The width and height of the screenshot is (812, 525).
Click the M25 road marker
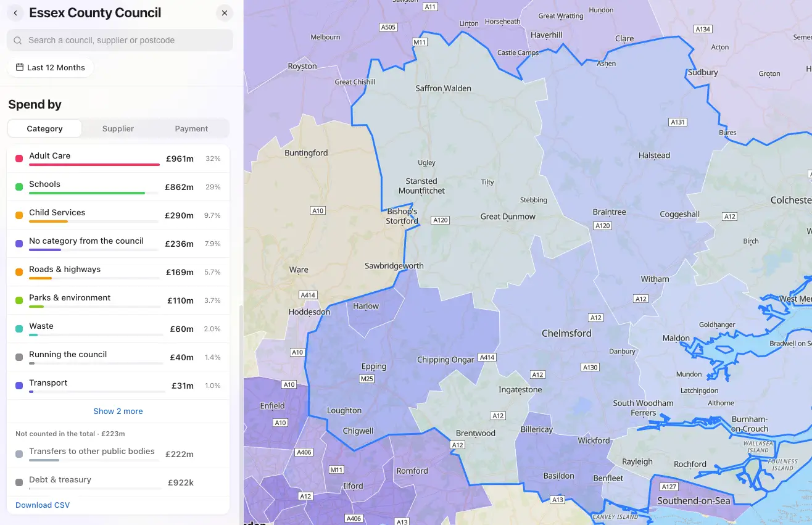367,379
